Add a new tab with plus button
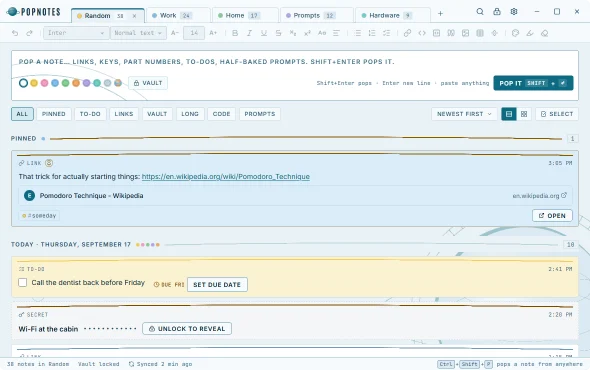590x370 pixels. coord(440,14)
